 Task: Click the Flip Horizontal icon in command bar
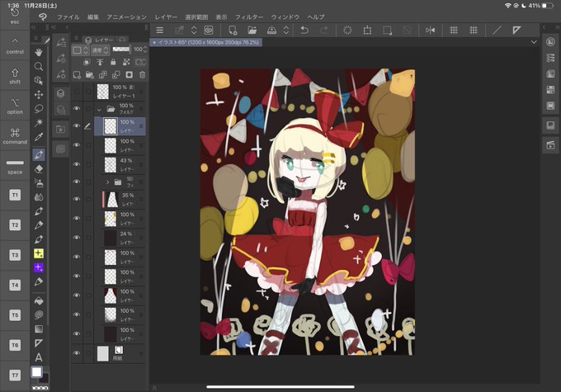coord(431,31)
